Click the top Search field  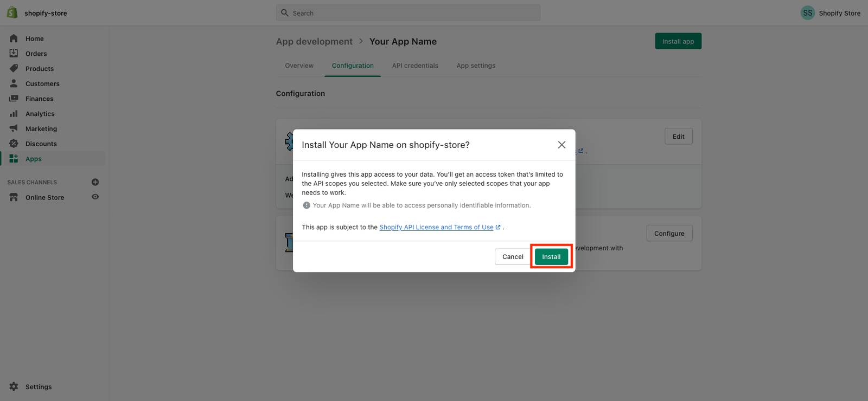coord(408,13)
